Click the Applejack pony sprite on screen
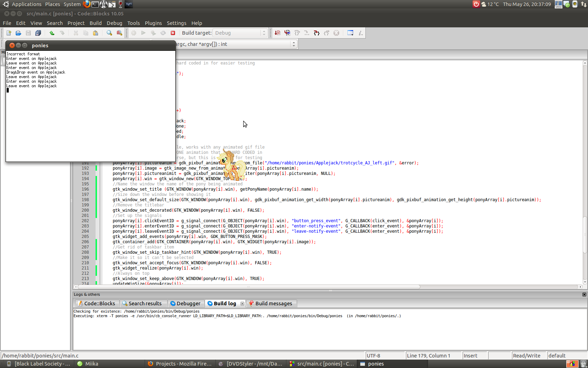Viewport: 588px width, 368px height. pos(232,165)
